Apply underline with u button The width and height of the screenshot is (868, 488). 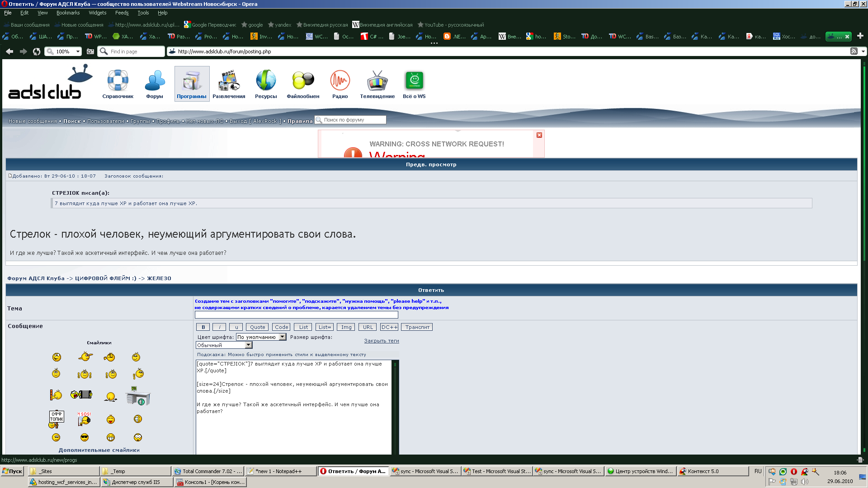(236, 327)
